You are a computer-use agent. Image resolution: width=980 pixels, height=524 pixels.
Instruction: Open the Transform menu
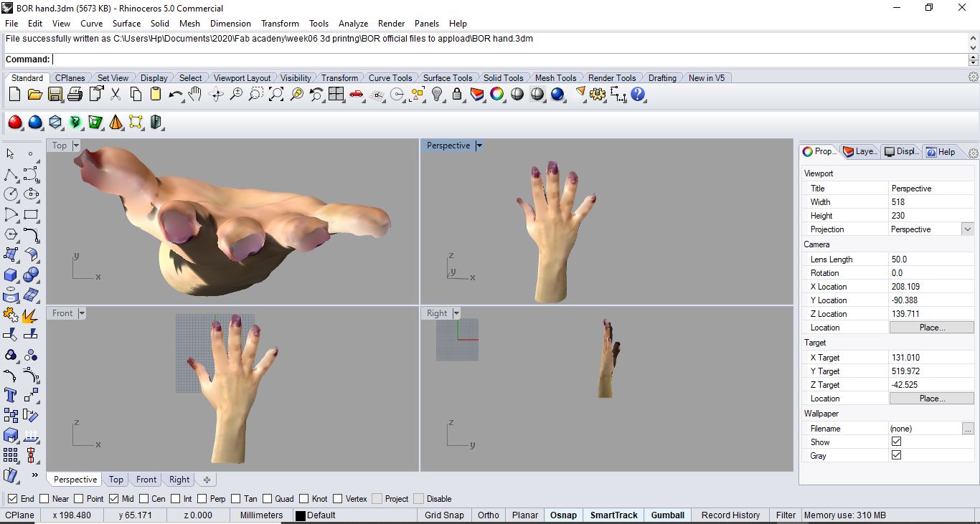pos(280,23)
